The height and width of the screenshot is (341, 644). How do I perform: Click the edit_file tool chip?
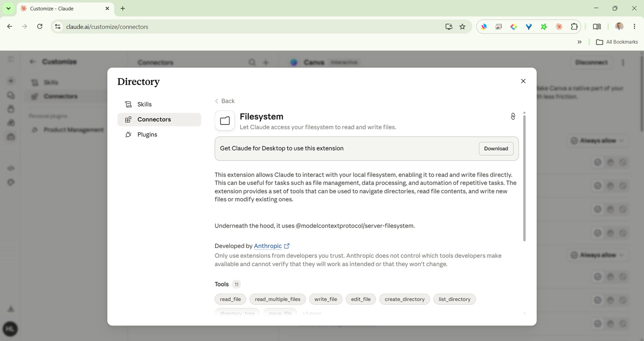click(361, 299)
